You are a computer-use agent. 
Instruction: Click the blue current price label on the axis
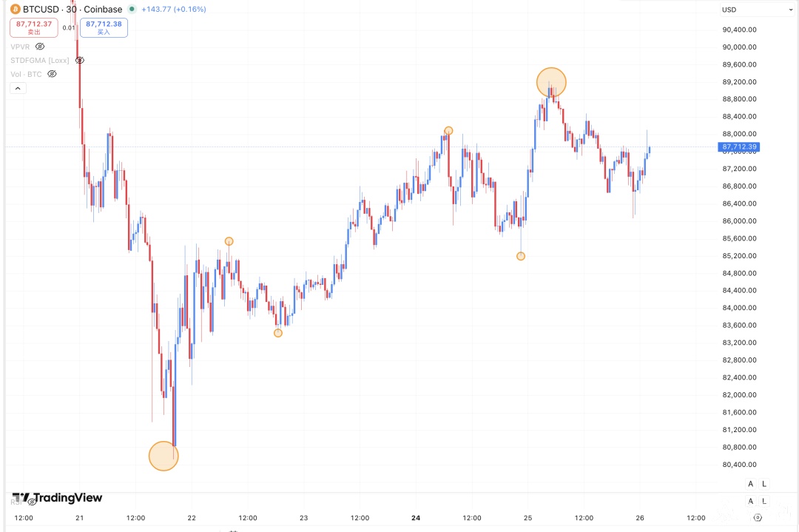[x=740, y=147]
